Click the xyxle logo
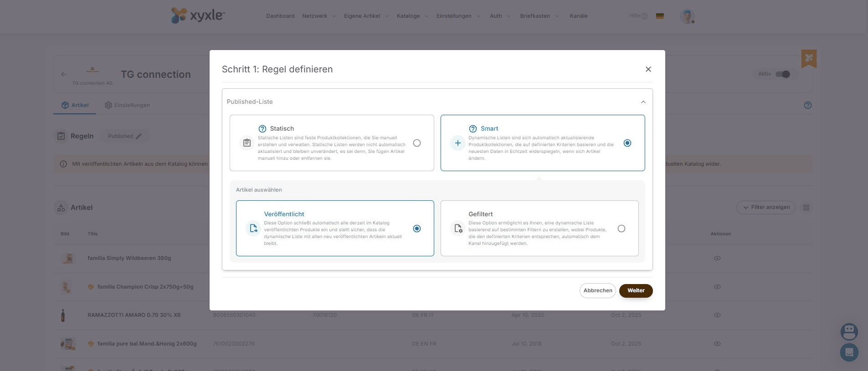868x371 pixels. coord(198,15)
